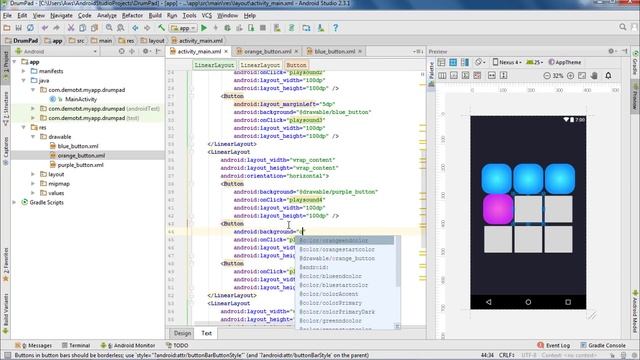The width and height of the screenshot is (640, 360).
Task: Open the Android Monitor tool window
Action: coord(128,345)
